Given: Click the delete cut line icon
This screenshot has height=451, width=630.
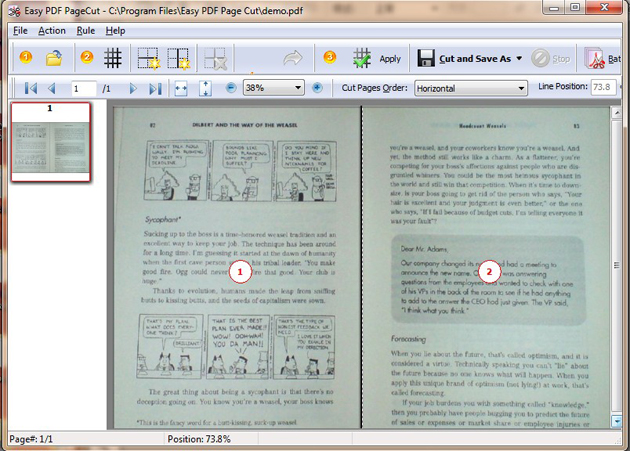Looking at the screenshot, I should click(x=215, y=59).
